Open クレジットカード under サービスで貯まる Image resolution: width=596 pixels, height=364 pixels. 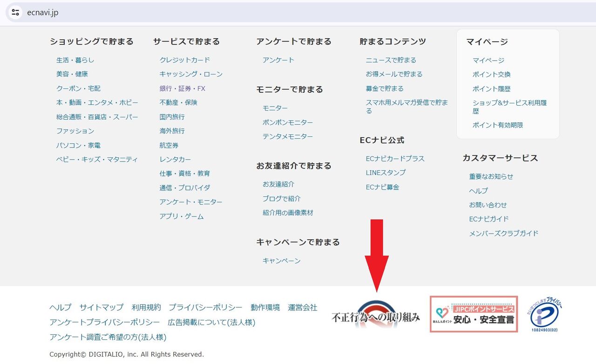point(185,60)
